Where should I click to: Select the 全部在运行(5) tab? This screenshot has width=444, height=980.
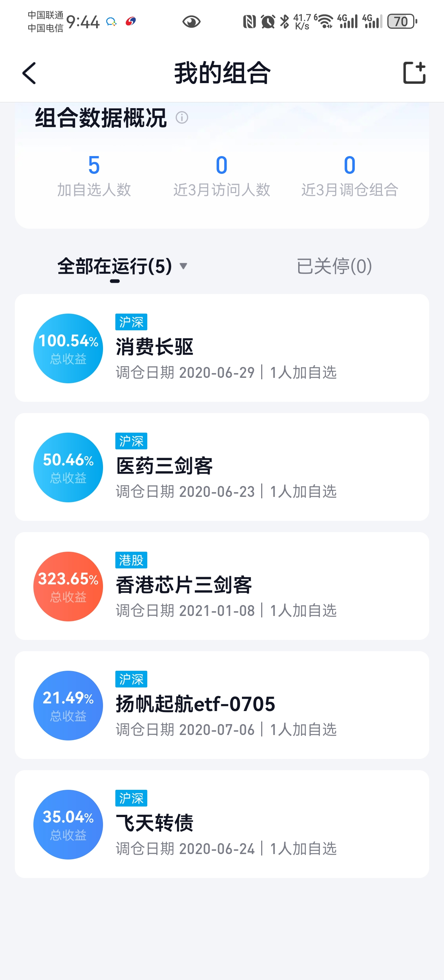point(114,266)
